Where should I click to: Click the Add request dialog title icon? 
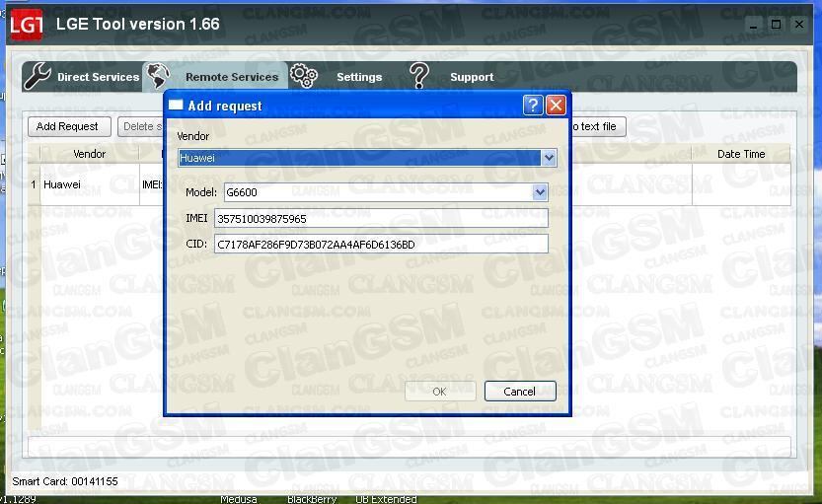pyautogui.click(x=176, y=105)
